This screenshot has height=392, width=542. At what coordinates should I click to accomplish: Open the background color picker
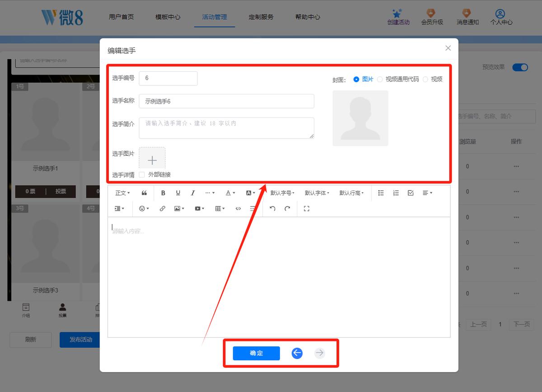[250, 193]
